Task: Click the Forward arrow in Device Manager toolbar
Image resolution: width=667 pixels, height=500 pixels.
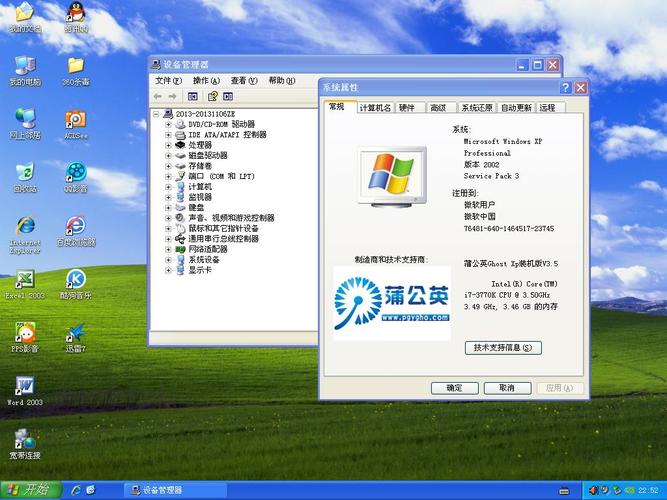Action: (172, 97)
